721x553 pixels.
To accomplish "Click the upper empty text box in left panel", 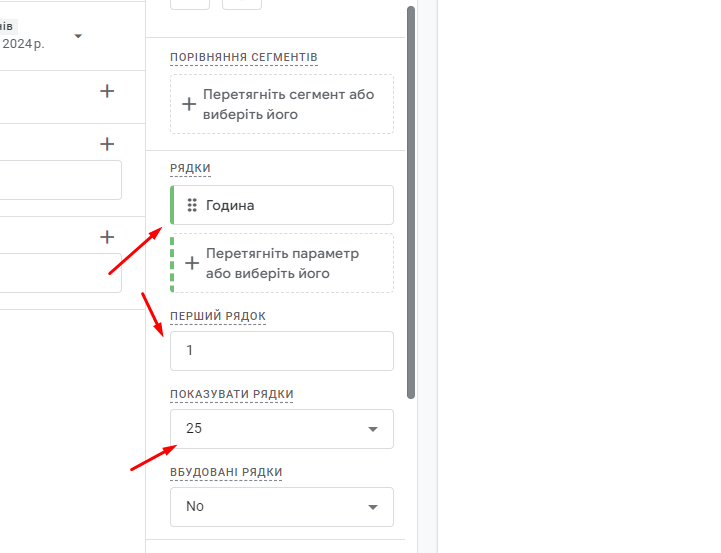I will click(60, 180).
